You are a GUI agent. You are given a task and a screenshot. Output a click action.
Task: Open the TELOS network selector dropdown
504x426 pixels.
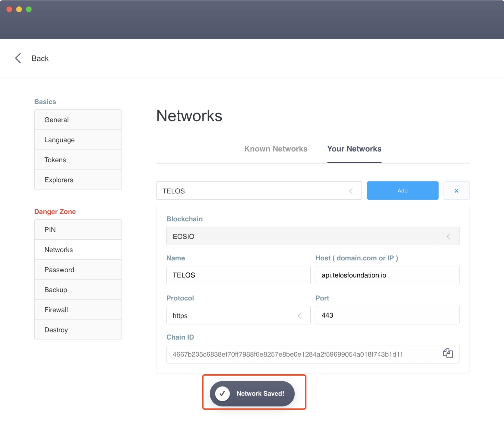[259, 191]
